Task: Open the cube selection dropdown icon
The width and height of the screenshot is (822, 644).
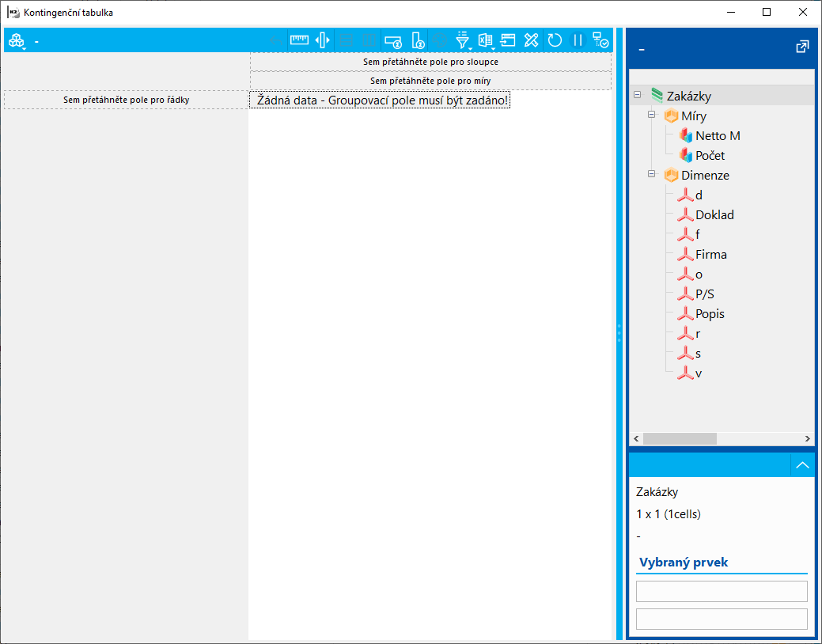Action: click(x=17, y=41)
